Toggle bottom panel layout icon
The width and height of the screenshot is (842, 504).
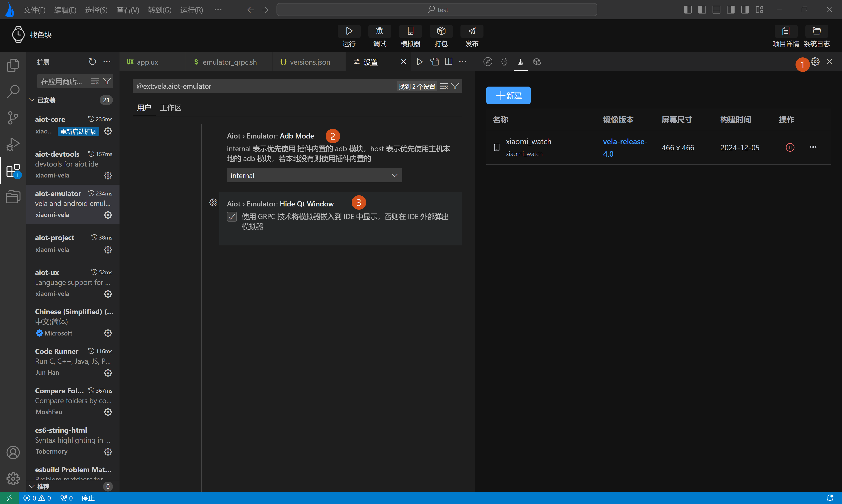(x=716, y=9)
